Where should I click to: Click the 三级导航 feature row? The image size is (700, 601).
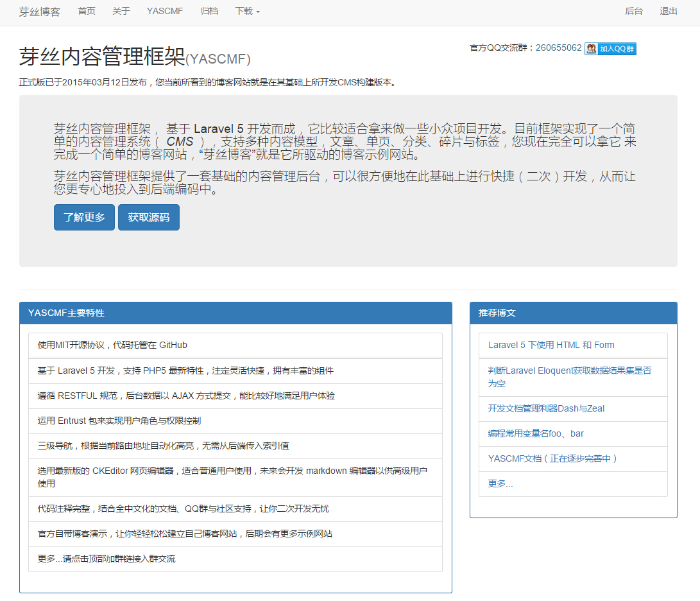tap(235, 446)
